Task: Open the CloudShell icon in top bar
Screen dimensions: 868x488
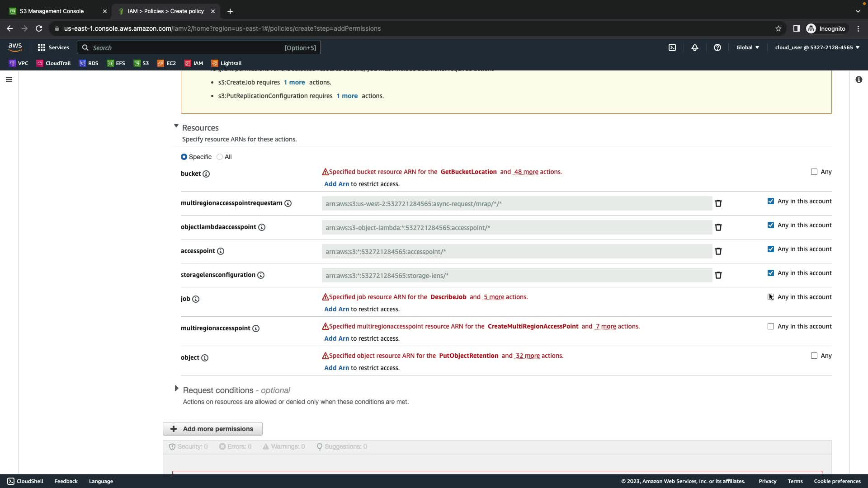Action: point(672,47)
